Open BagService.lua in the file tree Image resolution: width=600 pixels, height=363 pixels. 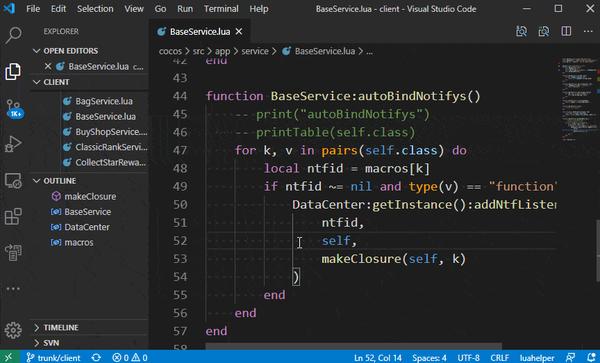(x=104, y=101)
